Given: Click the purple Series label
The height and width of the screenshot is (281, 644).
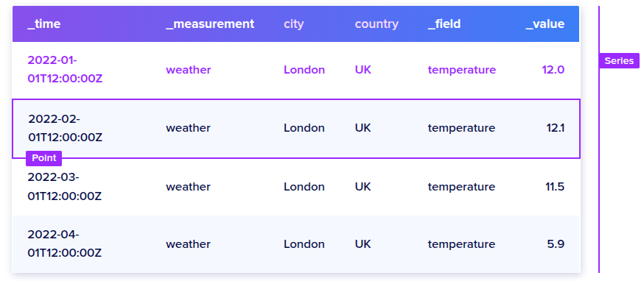Looking at the screenshot, I should (619, 61).
